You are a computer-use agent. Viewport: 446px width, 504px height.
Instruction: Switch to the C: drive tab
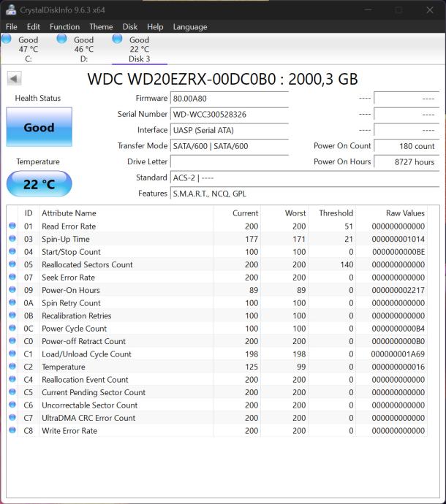[29, 49]
